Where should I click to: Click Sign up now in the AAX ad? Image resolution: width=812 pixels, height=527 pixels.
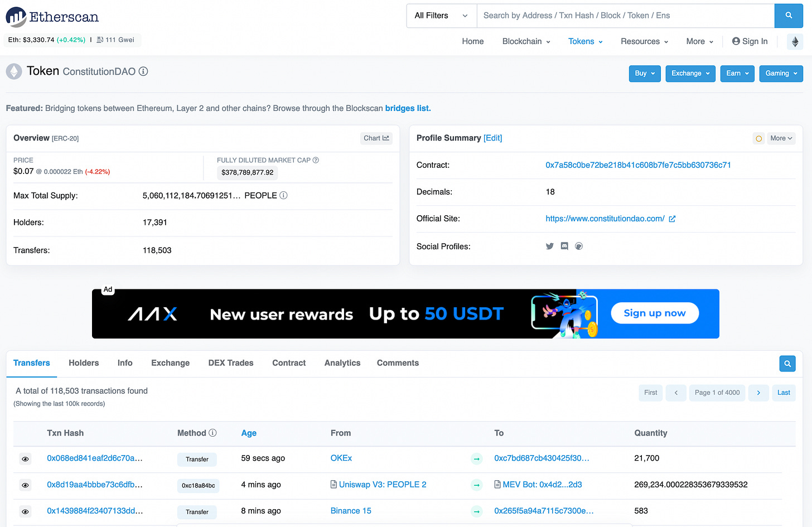(655, 313)
